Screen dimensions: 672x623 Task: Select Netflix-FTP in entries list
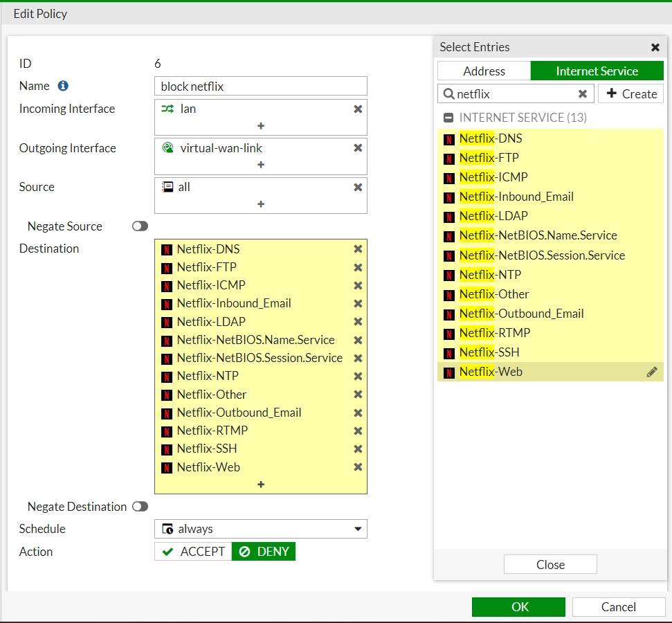point(550,158)
